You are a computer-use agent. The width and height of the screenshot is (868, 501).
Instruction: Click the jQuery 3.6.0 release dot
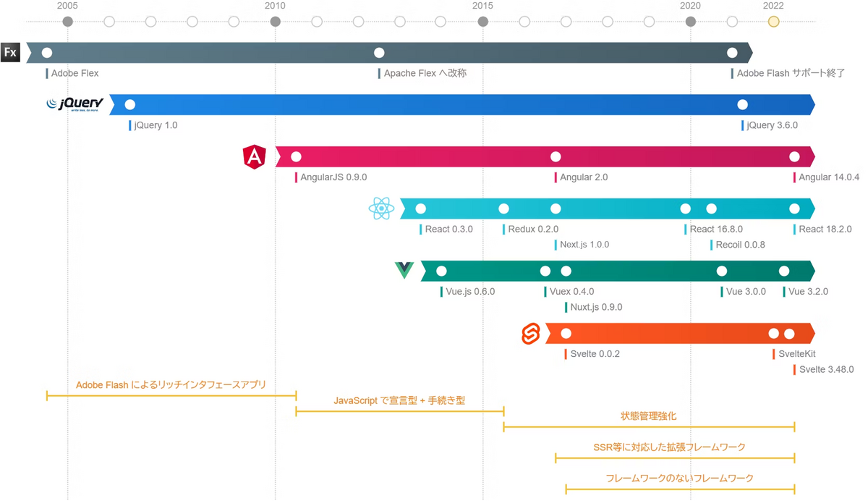point(743,105)
